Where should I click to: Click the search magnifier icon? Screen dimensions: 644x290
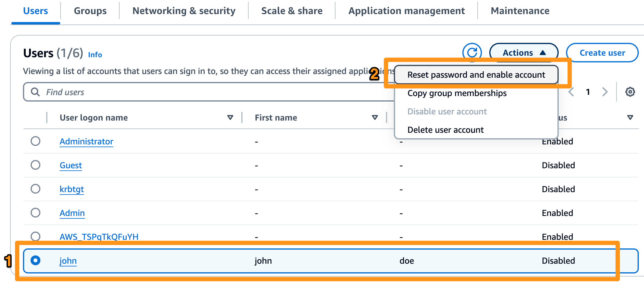pos(35,92)
